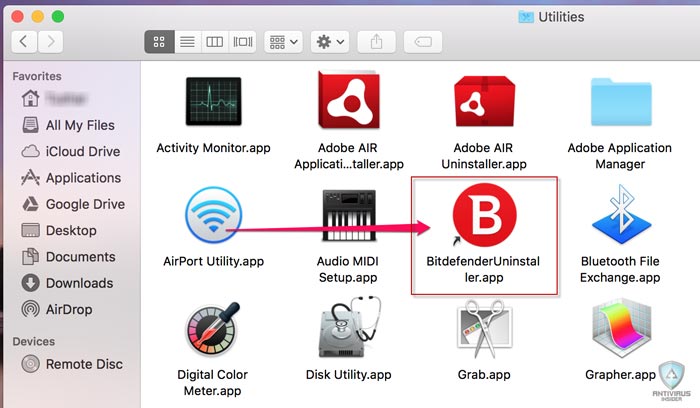
Task: Open the item arrangement dropdown
Action: (x=283, y=42)
